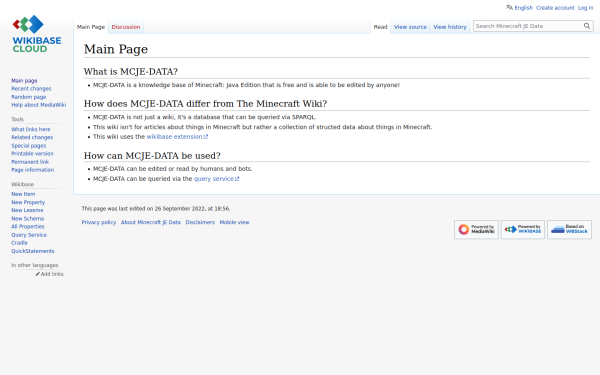
Task: Click the search magnifier icon
Action: click(x=587, y=26)
